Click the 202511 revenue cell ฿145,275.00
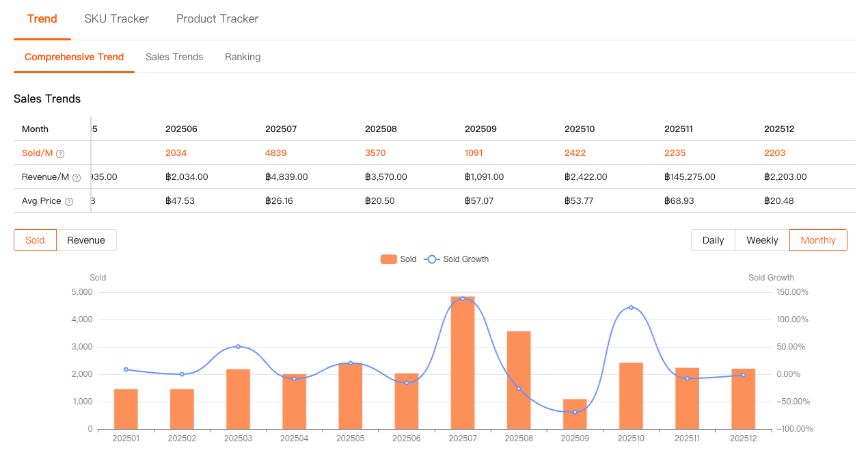This screenshot has height=457, width=868. tap(690, 177)
